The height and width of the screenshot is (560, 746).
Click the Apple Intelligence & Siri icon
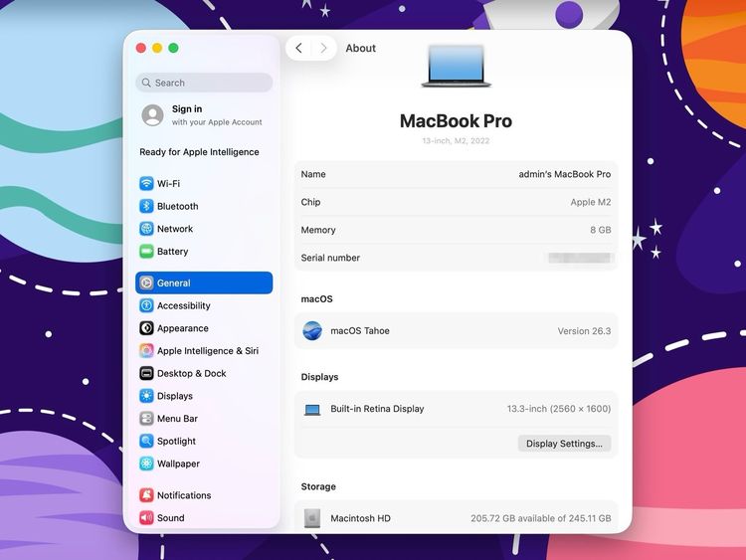(x=146, y=351)
